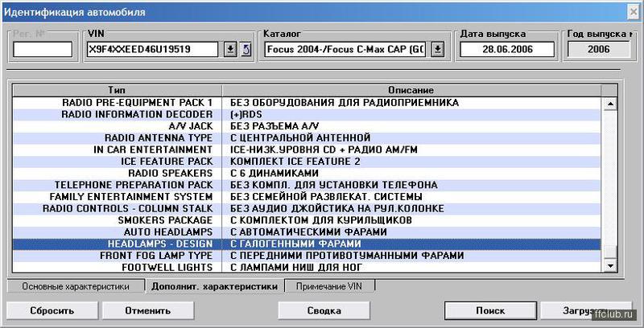Select TELEPHONE PREPARATION PACK row
Viewport: 644px width, 328px height.
pyautogui.click(x=307, y=185)
